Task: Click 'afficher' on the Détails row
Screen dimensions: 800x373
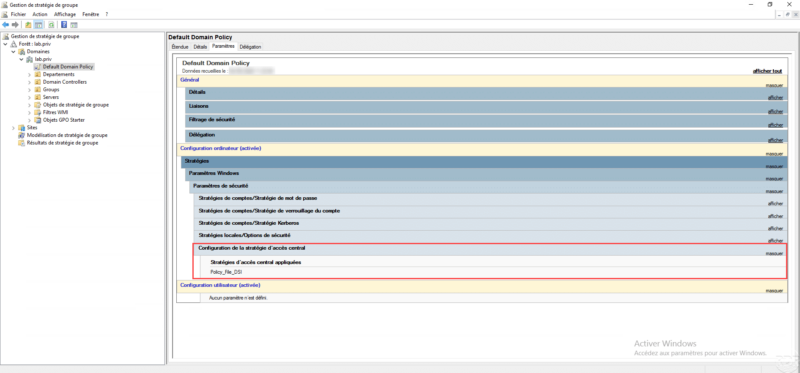Action: coord(776,97)
